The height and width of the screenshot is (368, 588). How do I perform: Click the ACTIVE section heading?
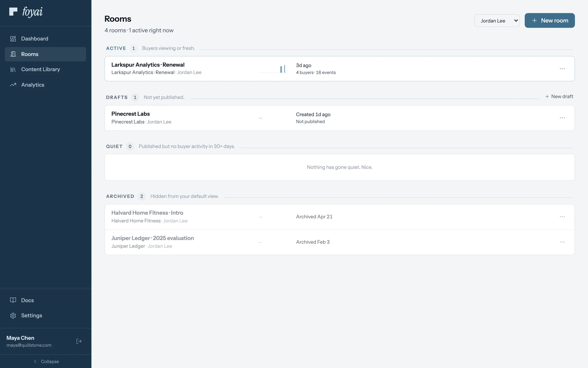tap(116, 48)
